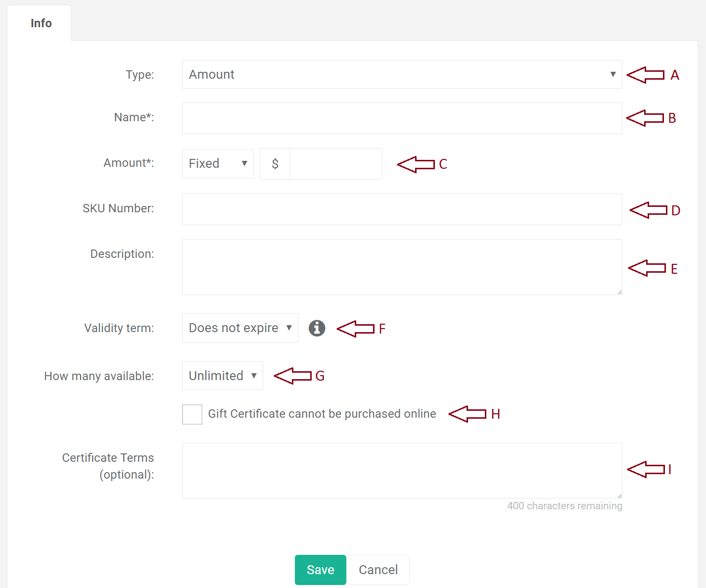
Task: Click the '400 characters remaining' text
Action: pos(565,506)
